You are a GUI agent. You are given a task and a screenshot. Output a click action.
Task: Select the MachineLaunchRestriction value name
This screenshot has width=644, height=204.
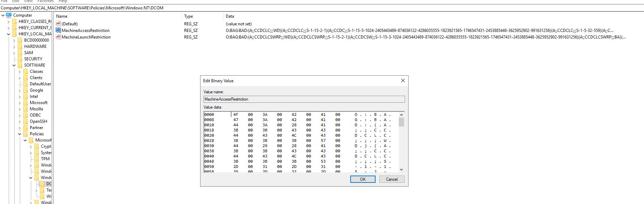point(86,37)
